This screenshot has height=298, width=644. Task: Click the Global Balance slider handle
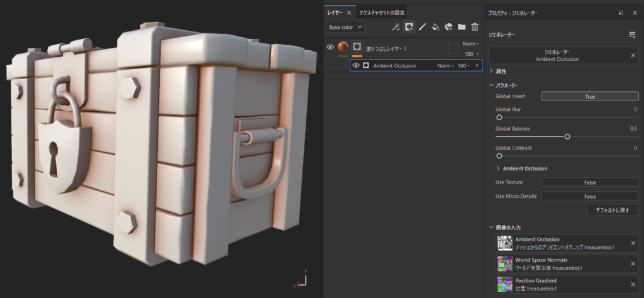[x=567, y=136]
